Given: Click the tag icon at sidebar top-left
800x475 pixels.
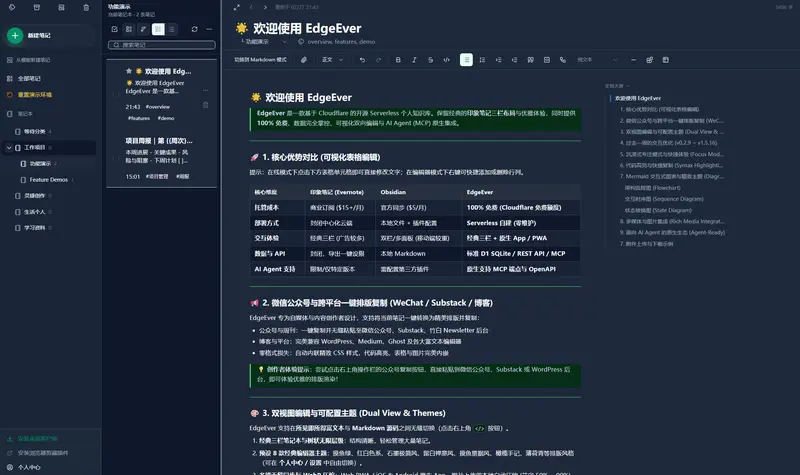Looking at the screenshot, I should tap(12, 8).
